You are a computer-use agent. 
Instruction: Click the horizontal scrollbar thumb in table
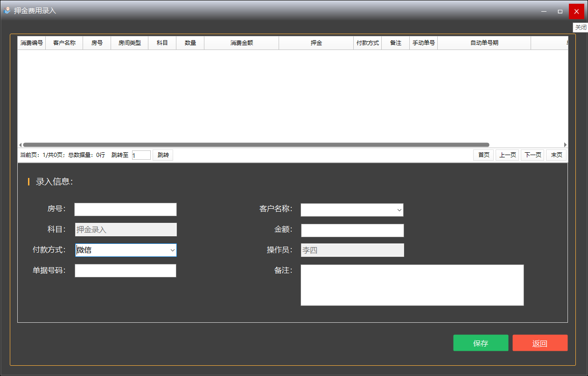click(x=256, y=145)
